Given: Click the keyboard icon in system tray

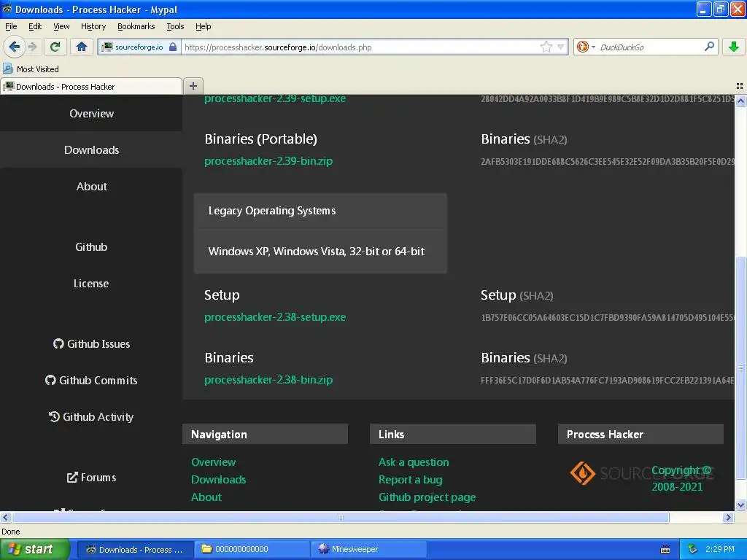Looking at the screenshot, I should coord(665,550).
